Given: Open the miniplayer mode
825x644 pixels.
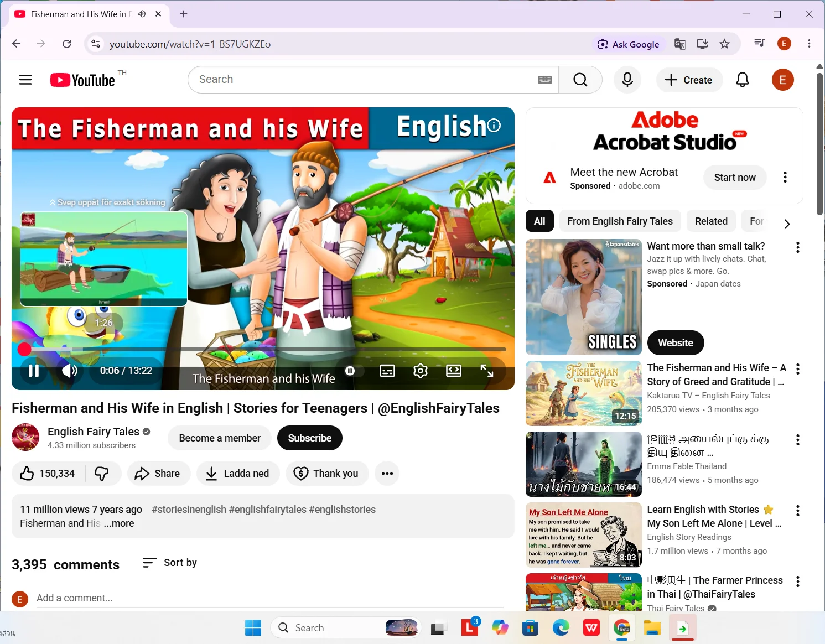Looking at the screenshot, I should coord(453,371).
